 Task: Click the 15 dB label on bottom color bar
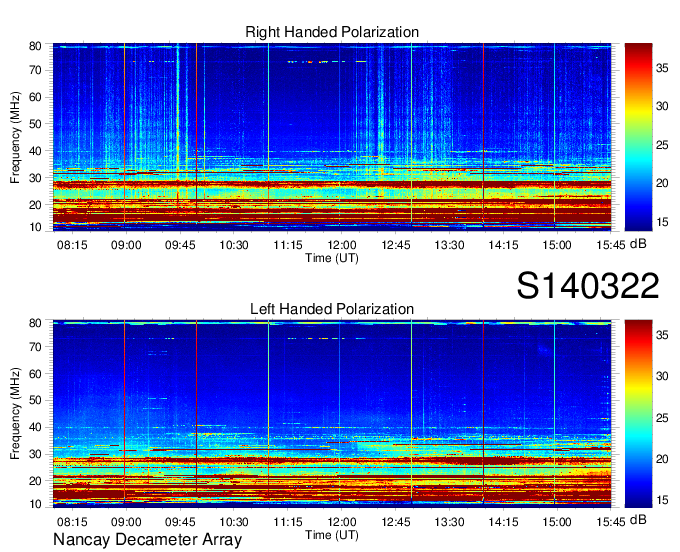click(662, 500)
